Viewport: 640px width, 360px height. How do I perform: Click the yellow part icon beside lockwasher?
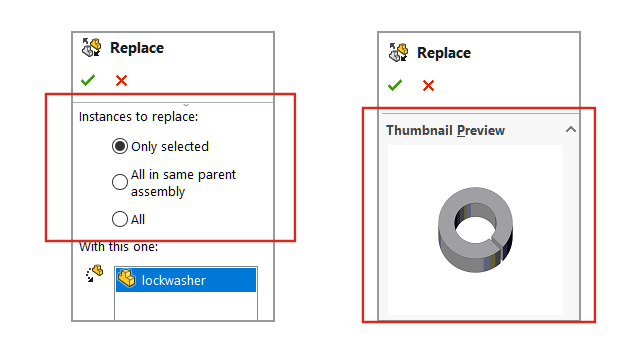coord(127,279)
